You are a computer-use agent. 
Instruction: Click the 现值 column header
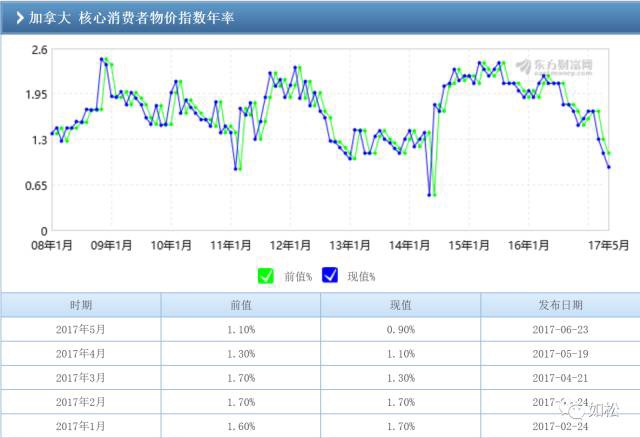click(401, 305)
